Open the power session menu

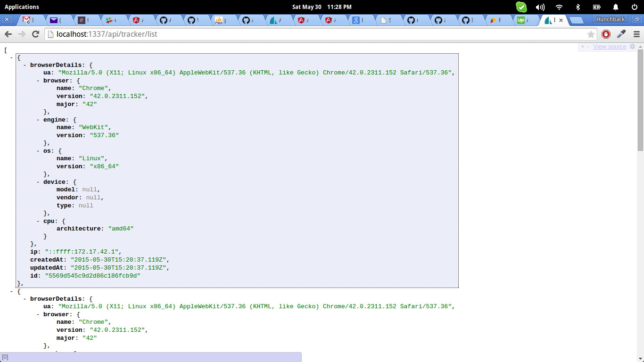(634, 7)
